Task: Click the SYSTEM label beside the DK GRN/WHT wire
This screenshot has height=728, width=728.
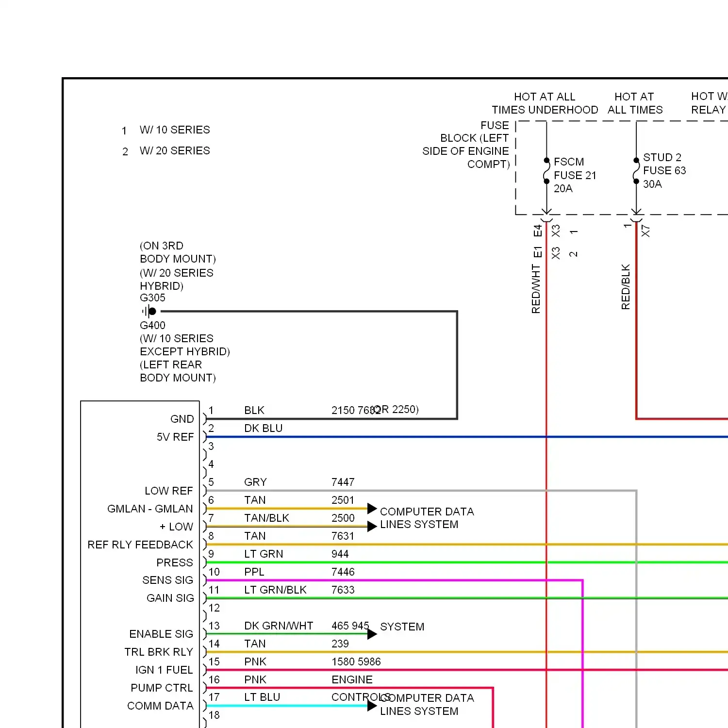Action: [402, 627]
